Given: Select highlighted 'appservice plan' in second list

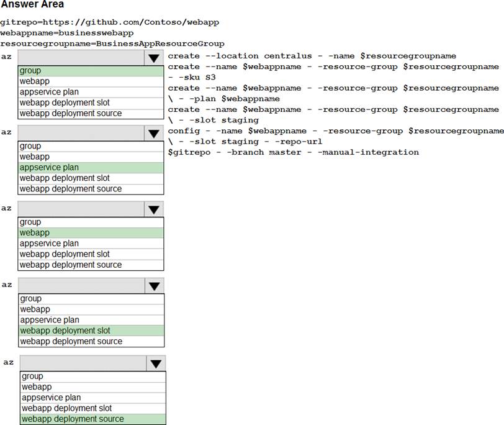Looking at the screenshot, I should tap(91, 167).
